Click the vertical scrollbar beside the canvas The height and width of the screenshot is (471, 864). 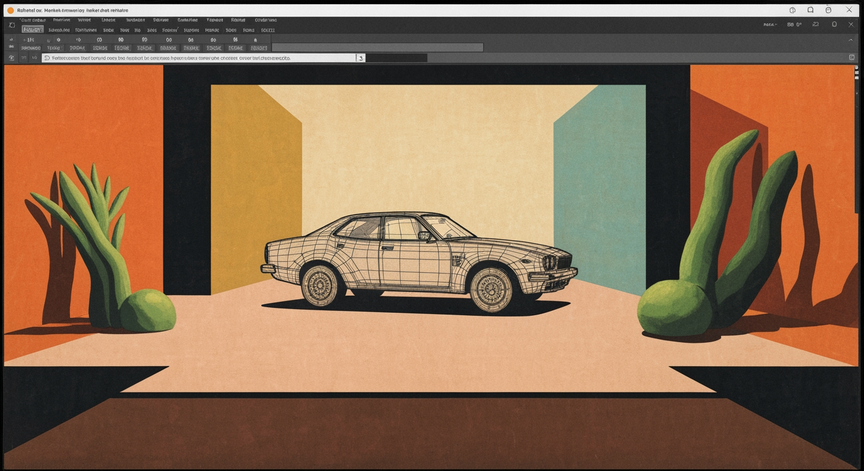pyautogui.click(x=857, y=138)
